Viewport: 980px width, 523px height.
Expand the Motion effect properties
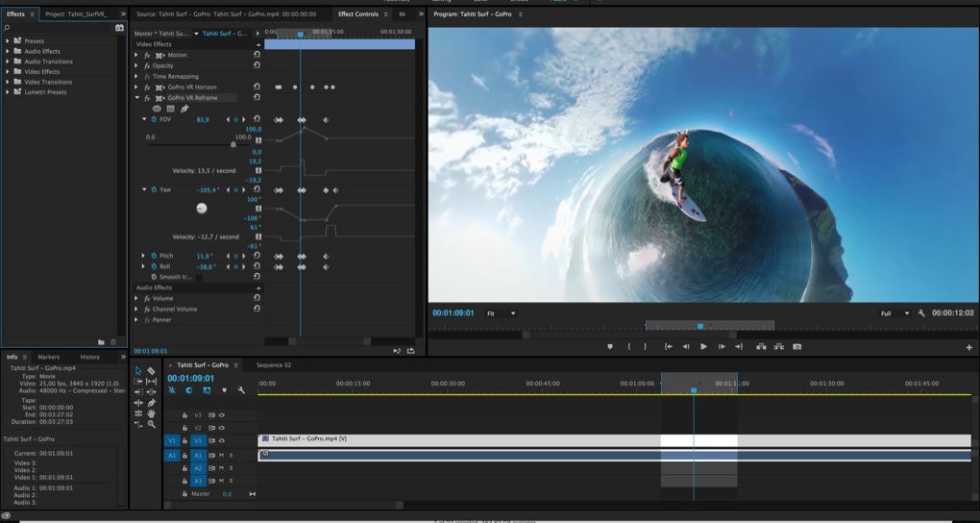(136, 55)
